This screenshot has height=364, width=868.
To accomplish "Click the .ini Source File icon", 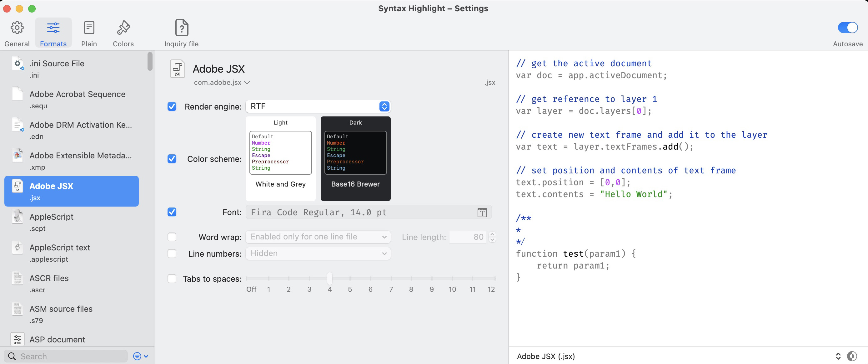I will 18,64.
